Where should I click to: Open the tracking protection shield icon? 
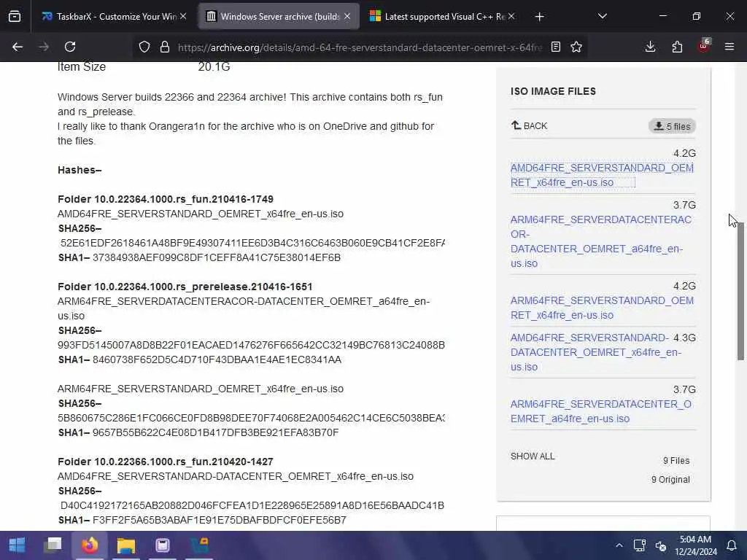click(144, 47)
